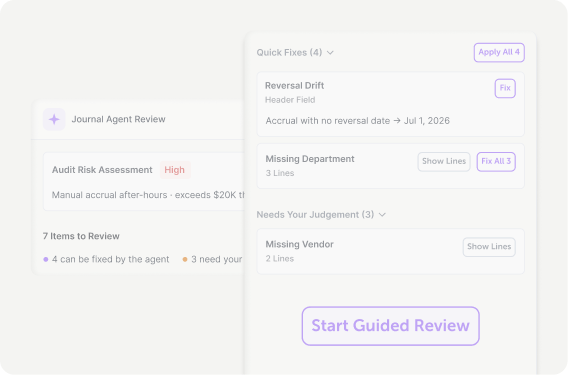Image resolution: width=568 pixels, height=375 pixels.
Task: Click the sparkle Journal Agent icon
Action: (x=54, y=119)
